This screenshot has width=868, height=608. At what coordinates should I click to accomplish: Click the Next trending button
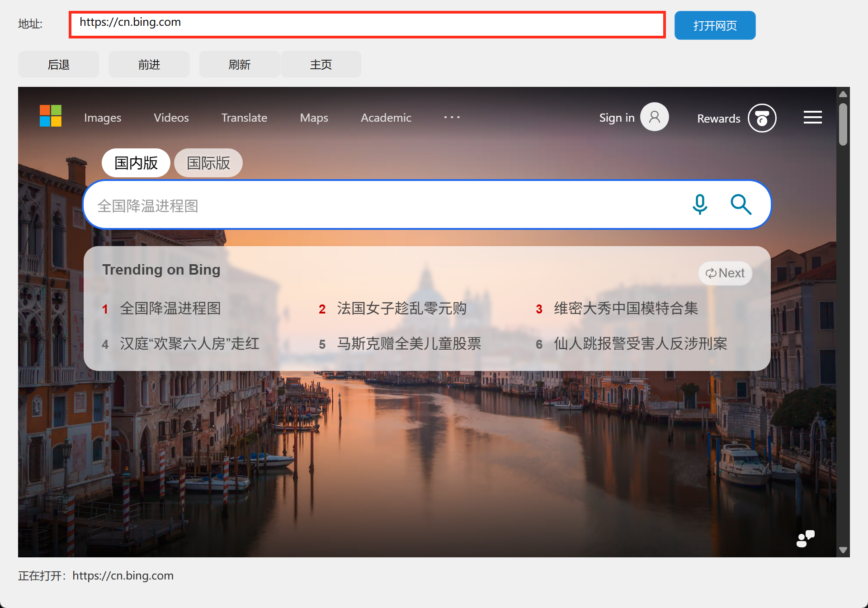coord(725,273)
